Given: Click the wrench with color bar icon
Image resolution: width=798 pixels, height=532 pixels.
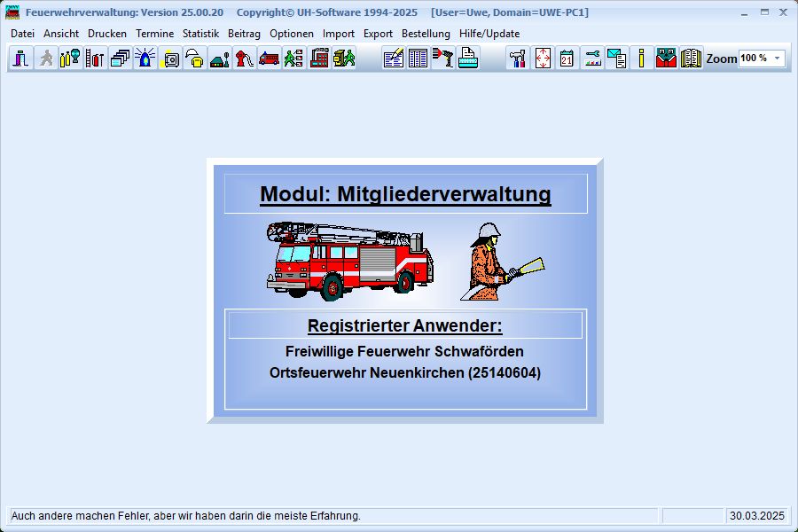Looking at the screenshot, I should 592,58.
